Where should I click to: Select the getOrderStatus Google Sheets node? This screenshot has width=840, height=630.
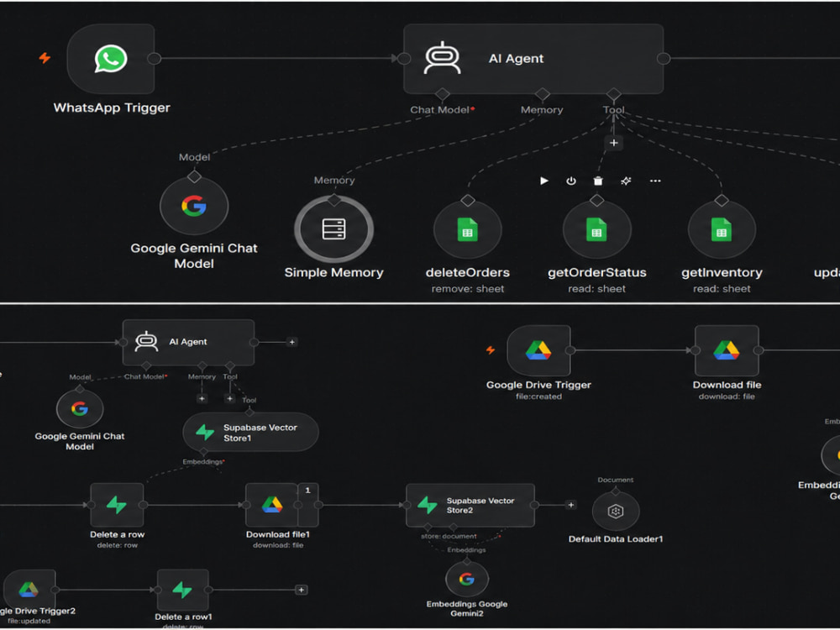click(x=596, y=230)
